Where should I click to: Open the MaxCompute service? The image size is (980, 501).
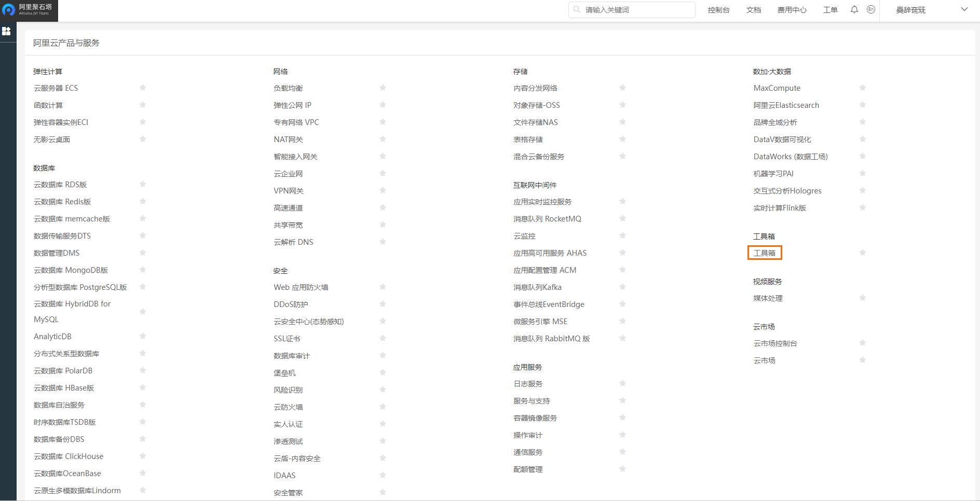point(777,88)
